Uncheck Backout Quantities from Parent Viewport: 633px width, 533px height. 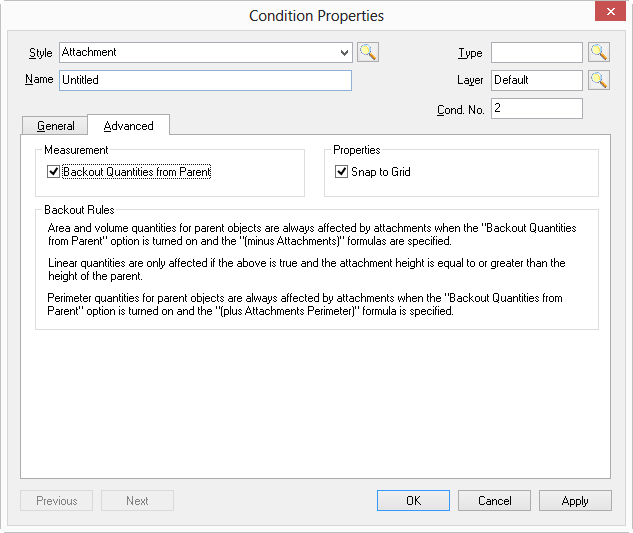click(x=53, y=172)
